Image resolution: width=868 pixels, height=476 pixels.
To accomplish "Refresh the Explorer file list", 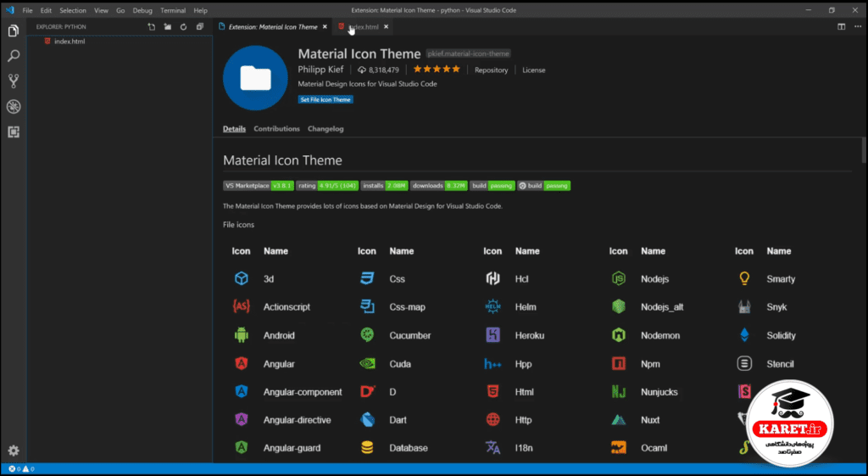I will tap(183, 26).
